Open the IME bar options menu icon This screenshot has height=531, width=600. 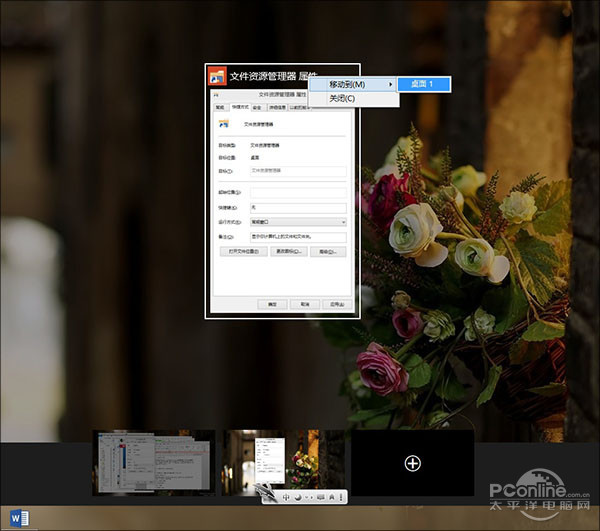click(343, 497)
